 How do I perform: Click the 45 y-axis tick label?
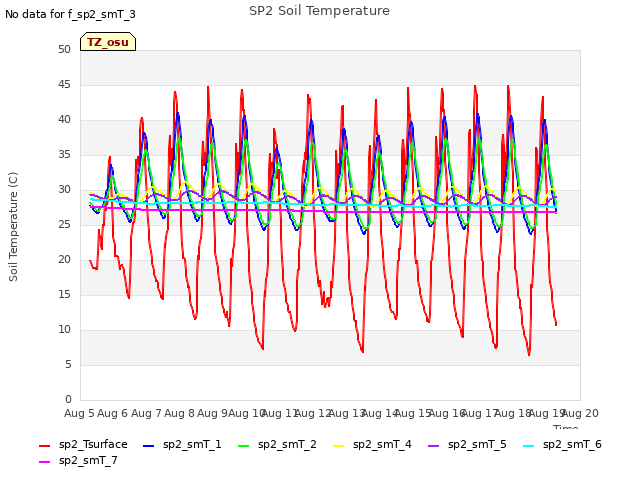[x=64, y=84]
